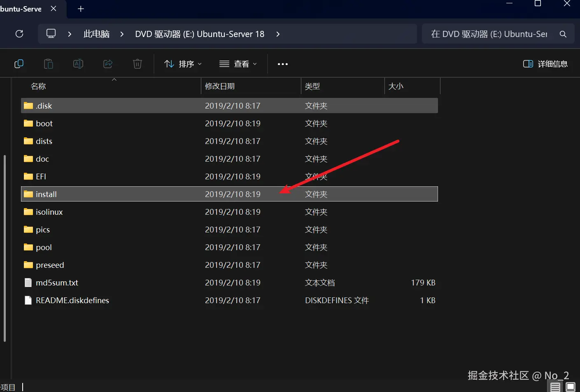Click the This PC monitor icon

51,33
